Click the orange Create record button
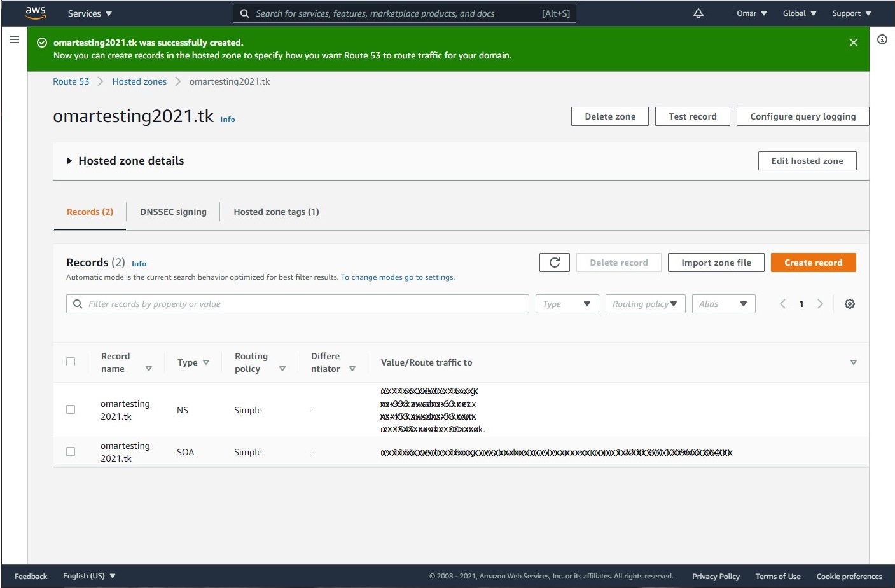The width and height of the screenshot is (895, 588). pos(814,263)
